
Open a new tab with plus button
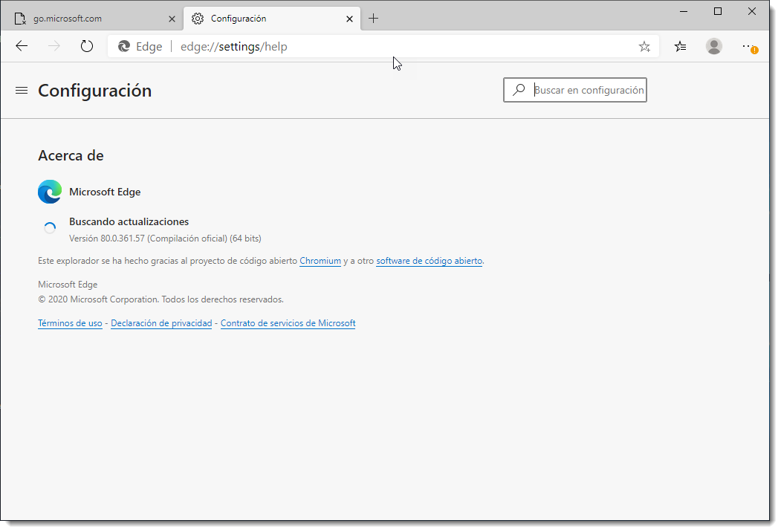pyautogui.click(x=374, y=19)
